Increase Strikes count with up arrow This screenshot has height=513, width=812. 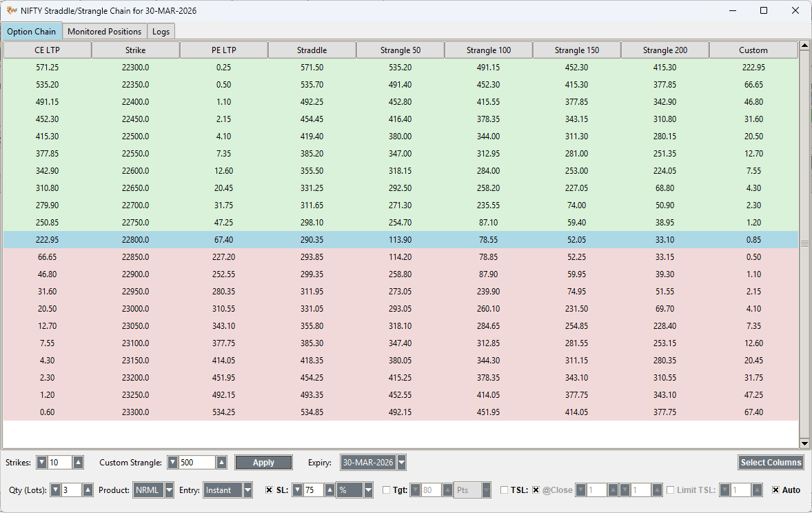pyautogui.click(x=79, y=463)
